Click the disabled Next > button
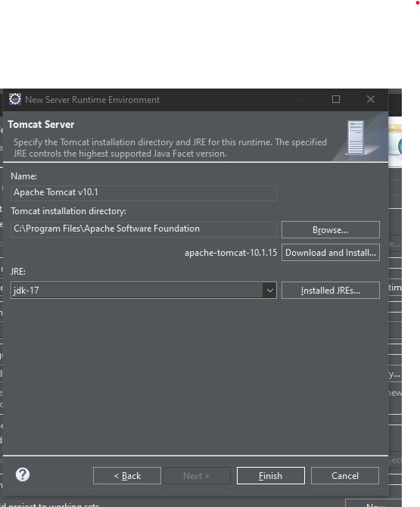Viewport: 420px width, 507px height. point(197,476)
